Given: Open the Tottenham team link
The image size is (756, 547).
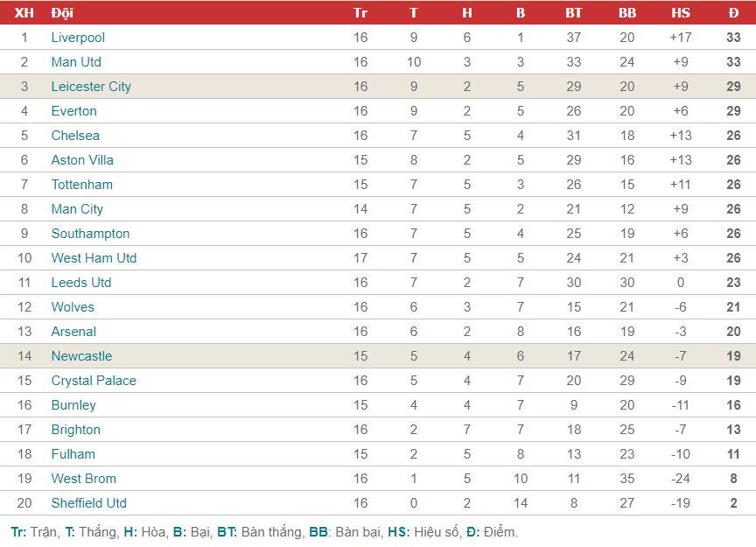Looking at the screenshot, I should 82,185.
